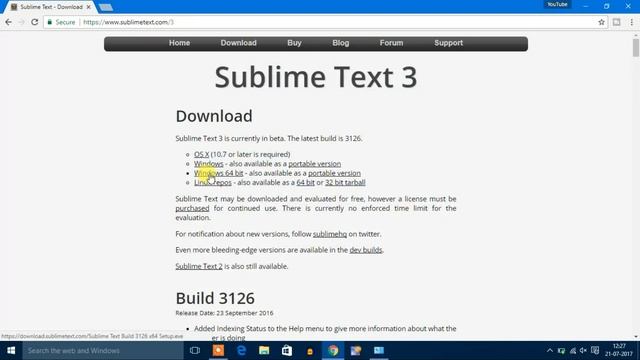Screen dimensions: 640x360
Task: Launch Microsoft Edge from the taskbar
Action: [241, 351]
